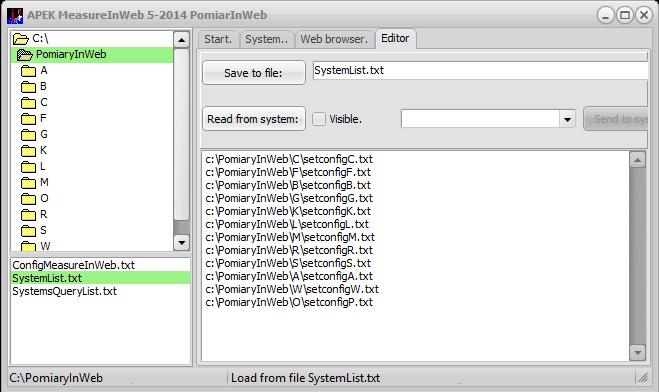The width and height of the screenshot is (659, 392).
Task: Click the line with setconfigG.txt
Action: [289, 198]
